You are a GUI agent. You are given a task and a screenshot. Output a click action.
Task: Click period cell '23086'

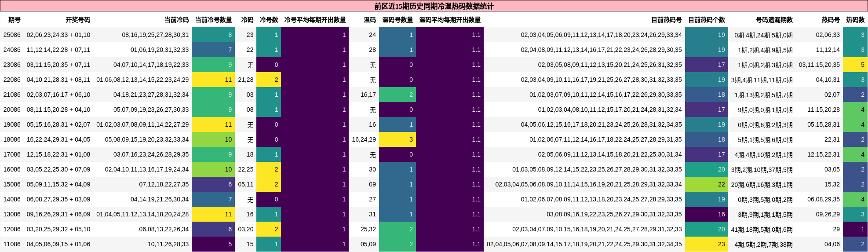click(12, 65)
